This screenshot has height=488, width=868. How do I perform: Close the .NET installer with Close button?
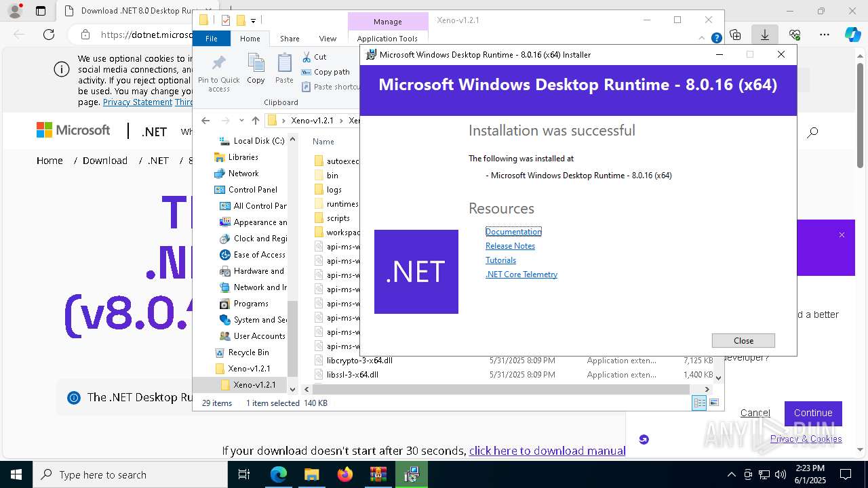[743, 340]
